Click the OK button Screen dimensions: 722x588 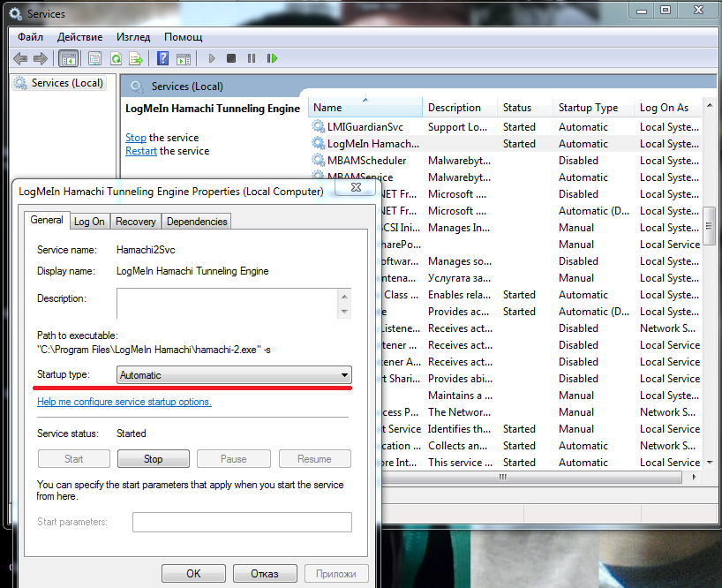(x=193, y=573)
